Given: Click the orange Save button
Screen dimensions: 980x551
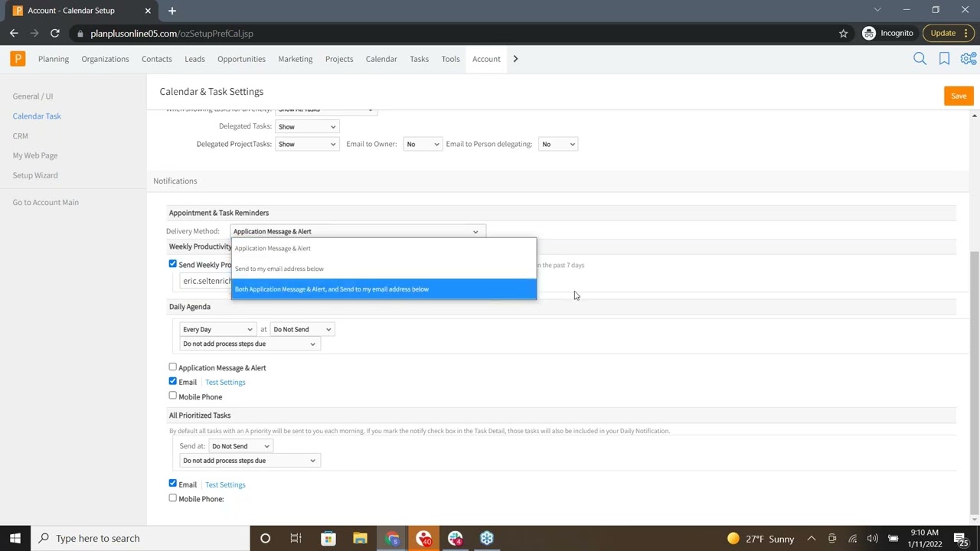Looking at the screenshot, I should (959, 96).
